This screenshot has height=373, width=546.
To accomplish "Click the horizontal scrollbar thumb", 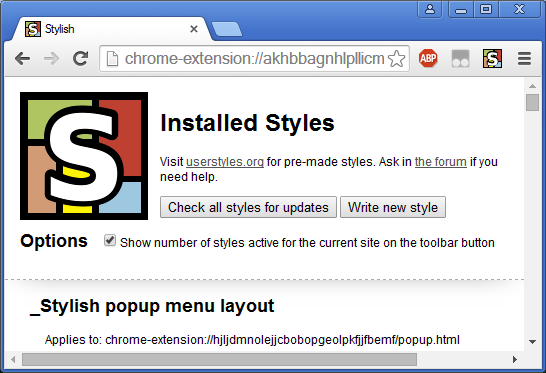I will [x=219, y=359].
